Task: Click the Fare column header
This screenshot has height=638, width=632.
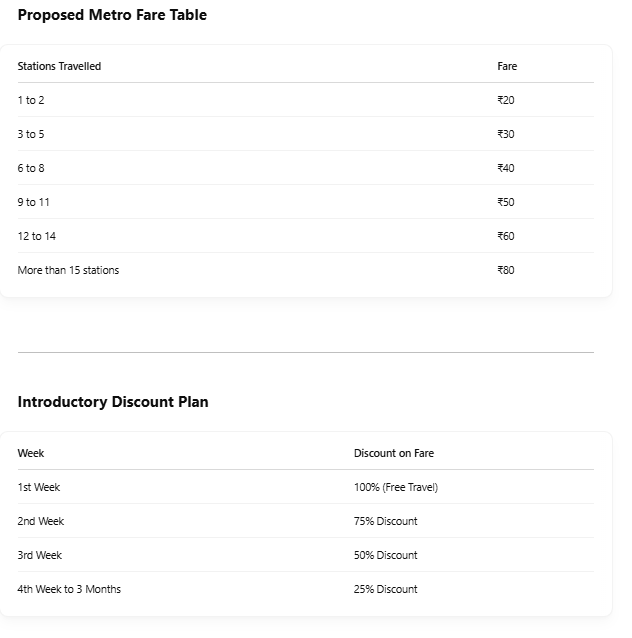Action: (507, 66)
